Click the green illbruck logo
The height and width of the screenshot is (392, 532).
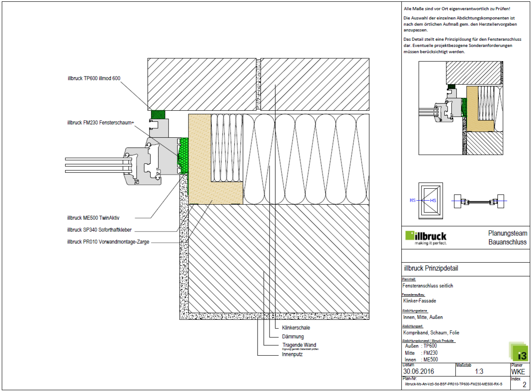coord(426,237)
